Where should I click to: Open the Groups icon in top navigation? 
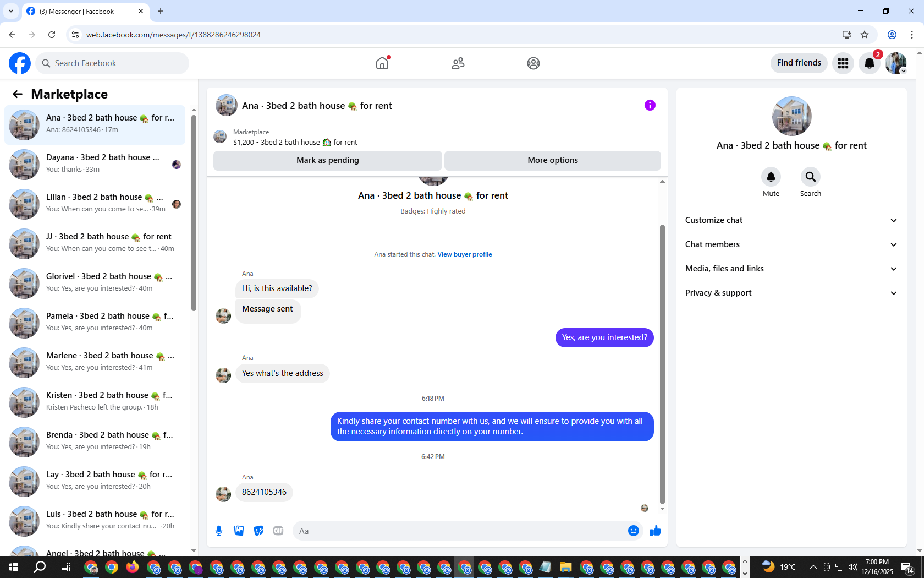pos(533,63)
